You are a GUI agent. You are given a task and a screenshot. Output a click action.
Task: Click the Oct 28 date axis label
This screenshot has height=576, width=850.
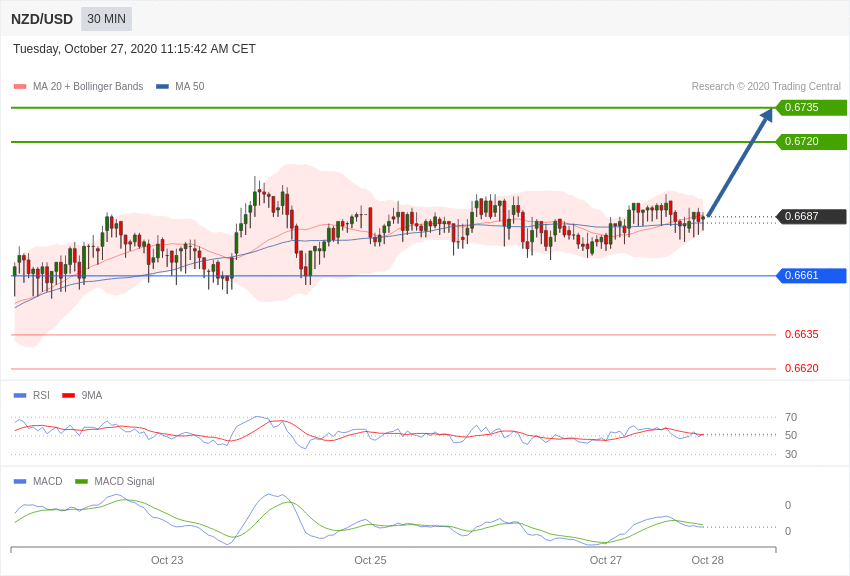(707, 560)
